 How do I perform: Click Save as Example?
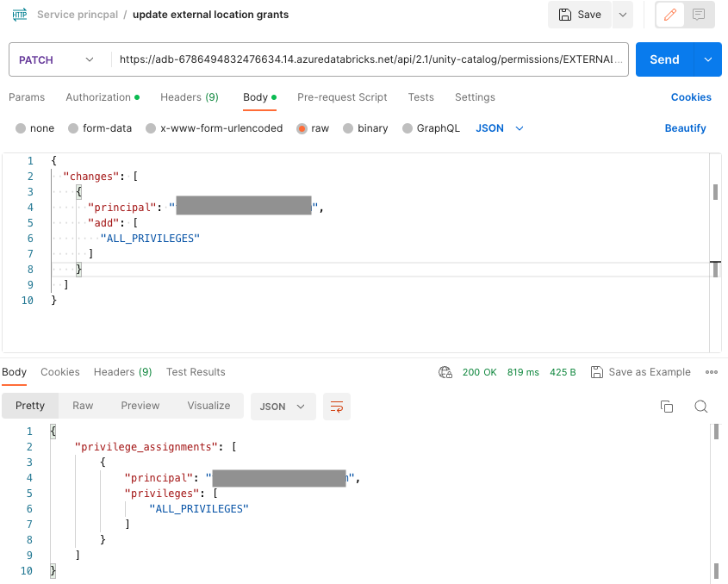pyautogui.click(x=641, y=372)
